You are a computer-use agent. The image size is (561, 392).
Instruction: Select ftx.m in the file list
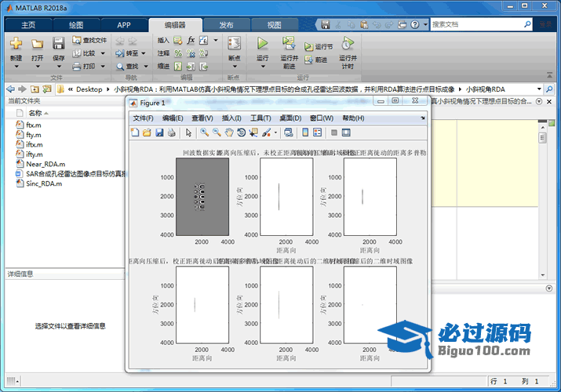tap(33, 125)
